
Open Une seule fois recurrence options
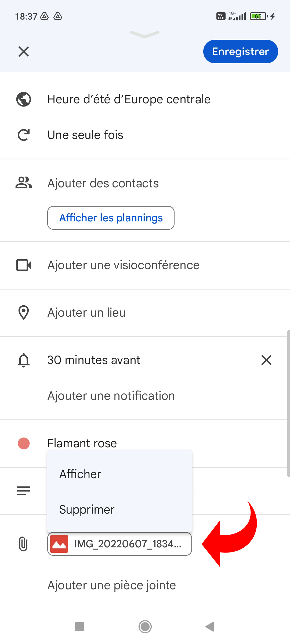(85, 135)
